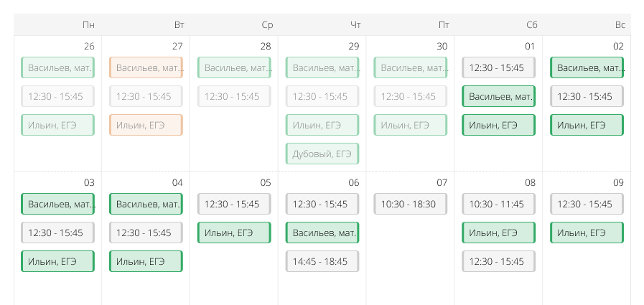Open the day number 26 date link
Viewport: 644px width, 305px height.
click(89, 47)
